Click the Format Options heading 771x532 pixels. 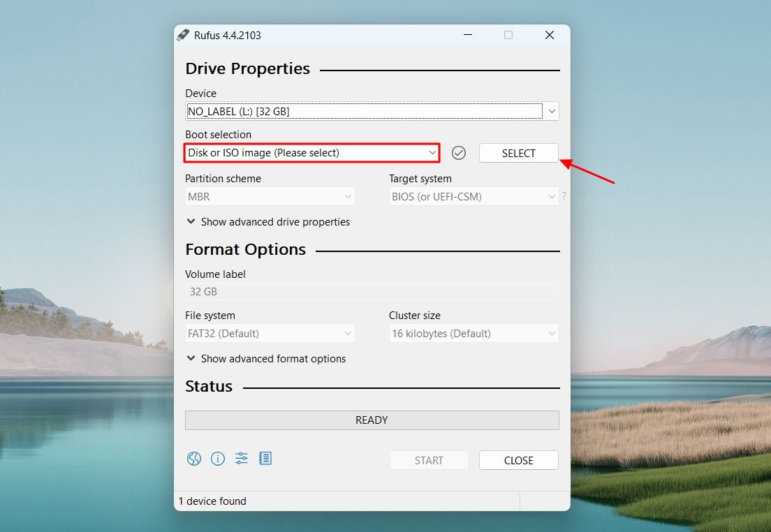pyautogui.click(x=245, y=249)
